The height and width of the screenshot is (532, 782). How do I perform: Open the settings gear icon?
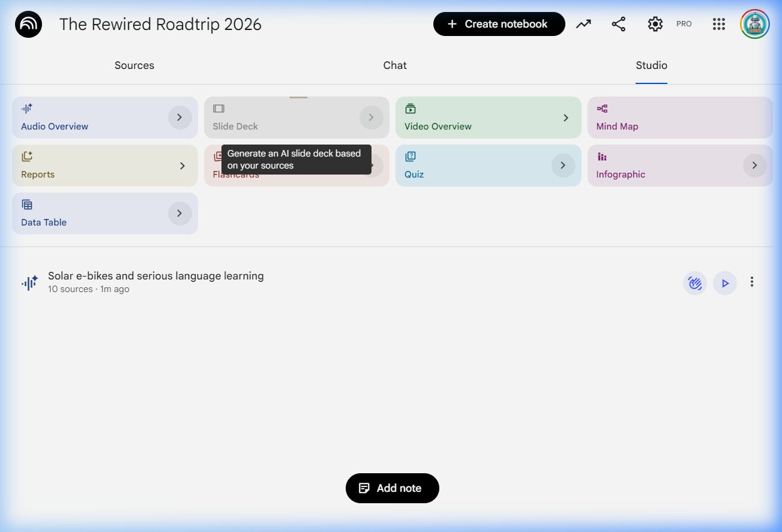[655, 24]
